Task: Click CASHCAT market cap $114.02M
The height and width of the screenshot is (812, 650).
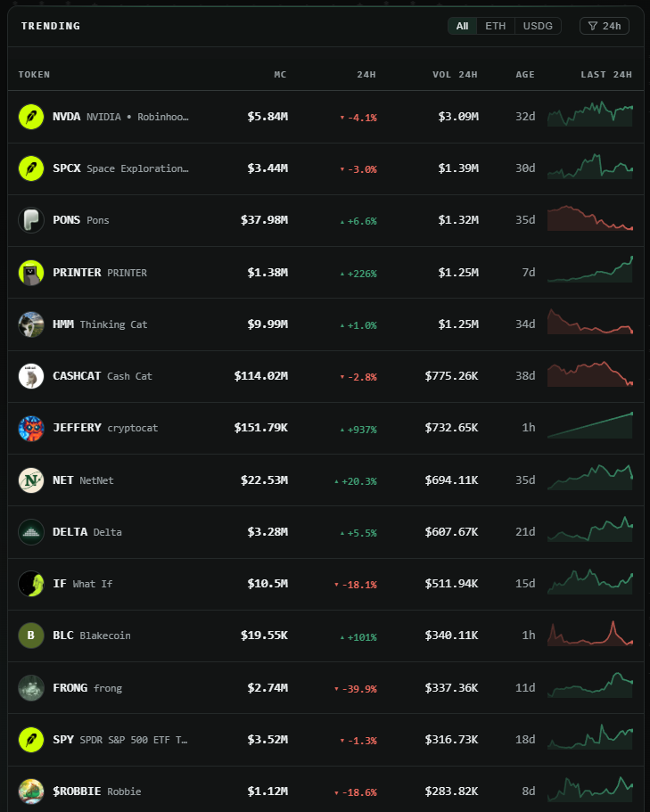Action: tap(260, 376)
